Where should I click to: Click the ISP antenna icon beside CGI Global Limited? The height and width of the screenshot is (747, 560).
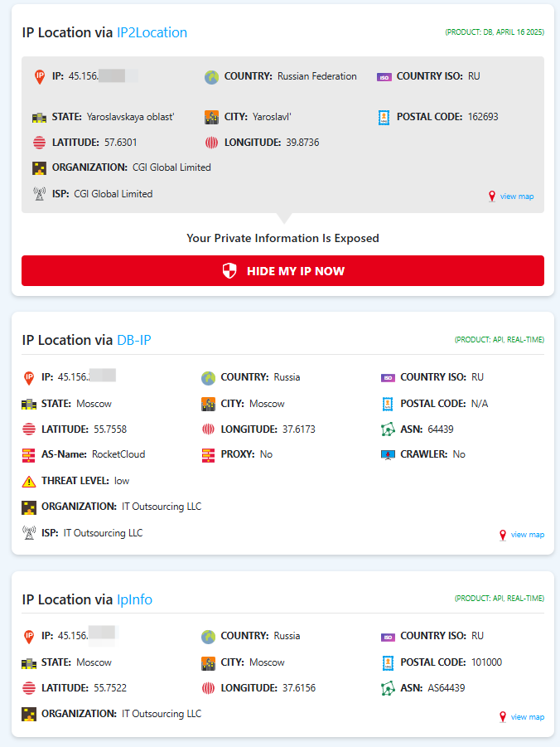(x=39, y=194)
